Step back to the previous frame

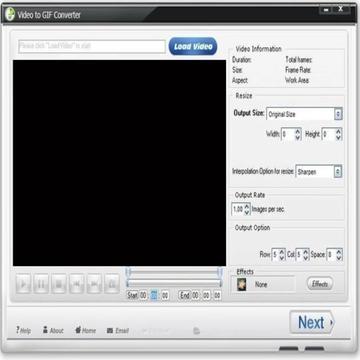pos(76,284)
